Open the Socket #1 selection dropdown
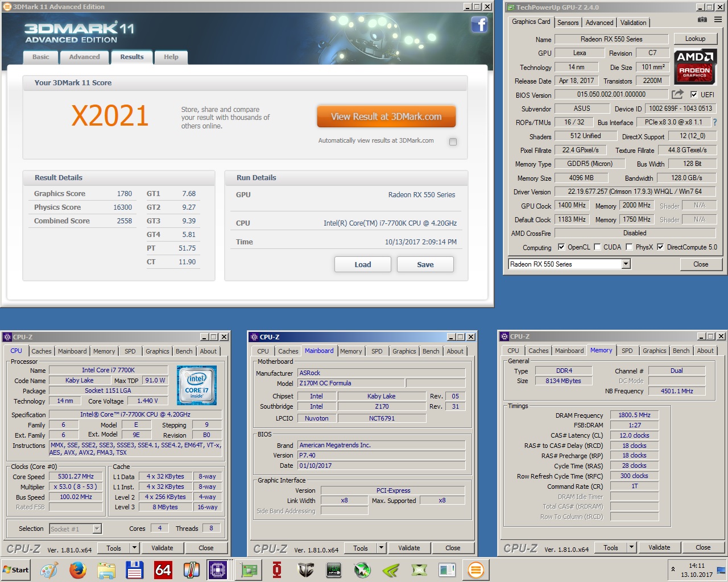The image size is (728, 582). [97, 529]
